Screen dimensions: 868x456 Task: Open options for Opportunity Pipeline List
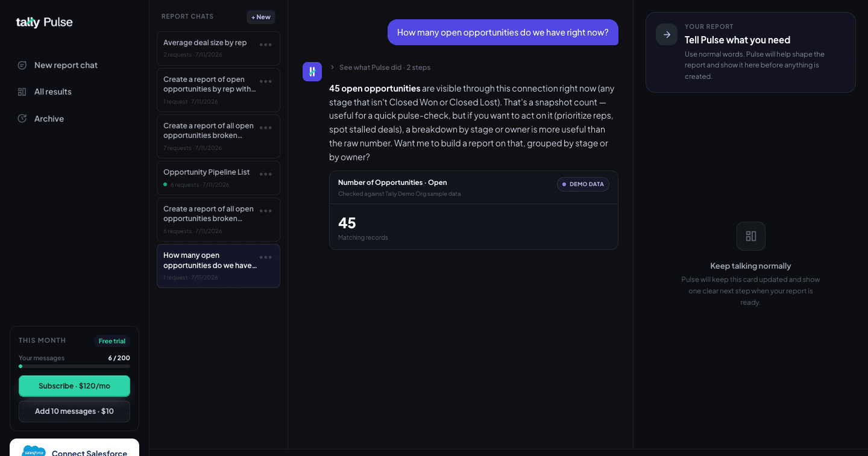pyautogui.click(x=266, y=174)
